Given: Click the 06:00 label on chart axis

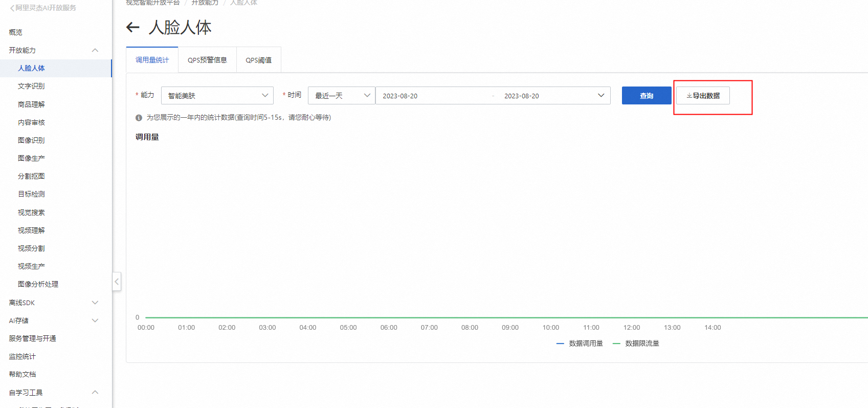Looking at the screenshot, I should coord(389,328).
